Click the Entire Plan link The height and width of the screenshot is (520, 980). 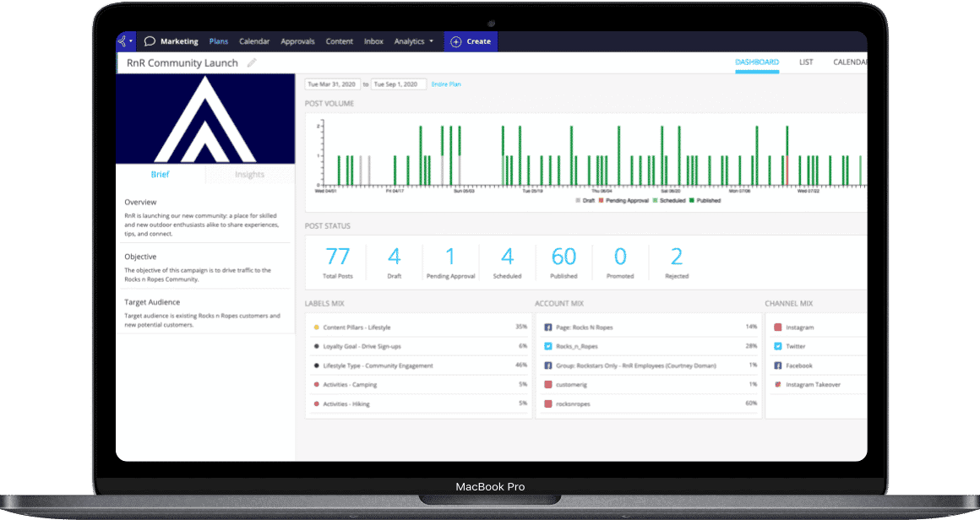[446, 84]
